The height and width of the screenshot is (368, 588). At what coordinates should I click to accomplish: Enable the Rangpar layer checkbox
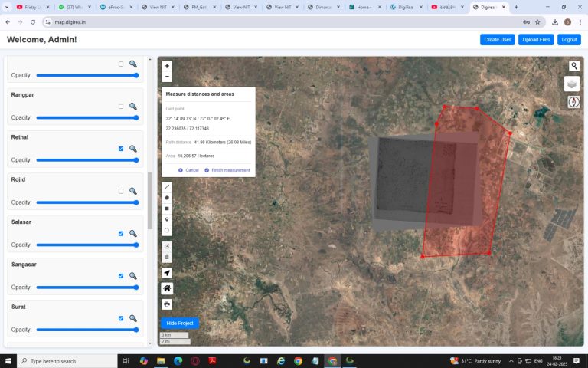click(121, 107)
